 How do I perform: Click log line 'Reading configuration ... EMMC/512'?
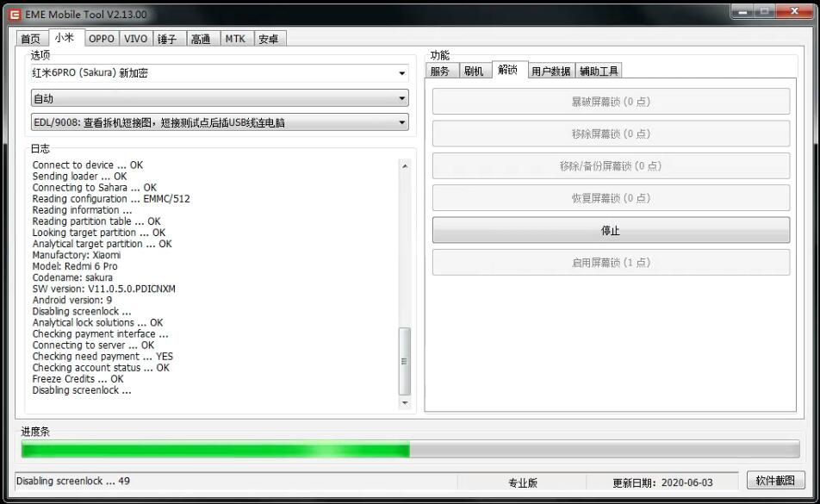click(111, 199)
